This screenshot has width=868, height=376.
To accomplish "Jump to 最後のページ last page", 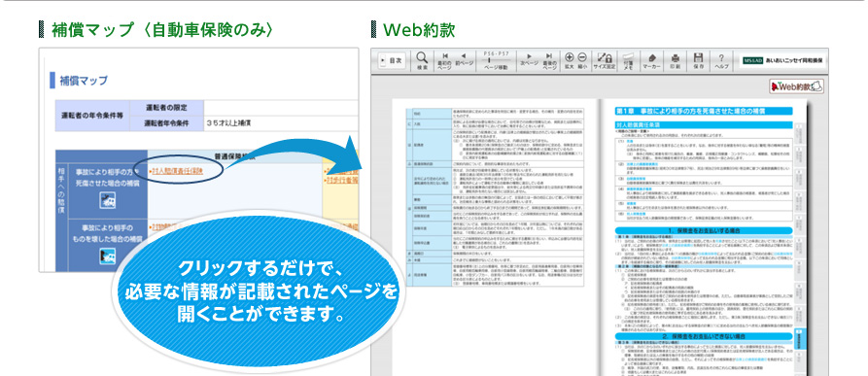I will click(548, 61).
